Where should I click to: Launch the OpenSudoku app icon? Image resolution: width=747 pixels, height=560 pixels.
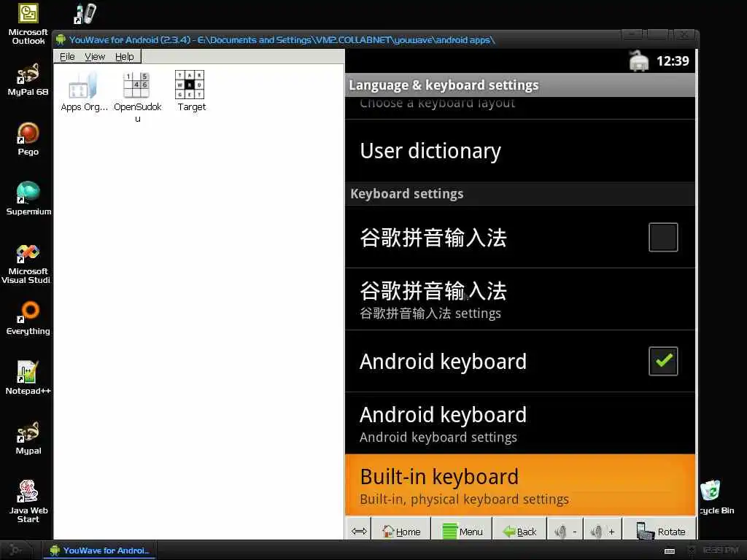click(x=137, y=97)
